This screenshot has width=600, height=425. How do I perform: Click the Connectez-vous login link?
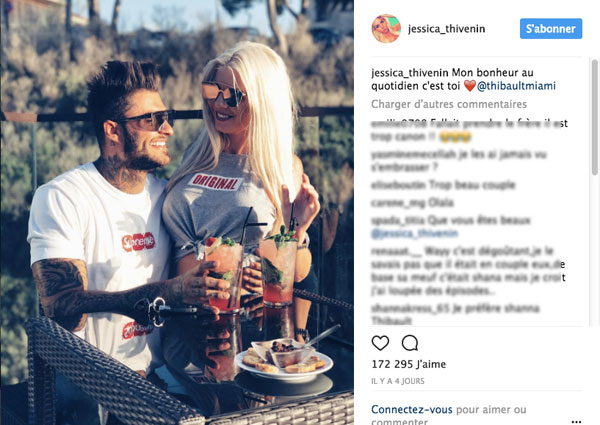(412, 409)
